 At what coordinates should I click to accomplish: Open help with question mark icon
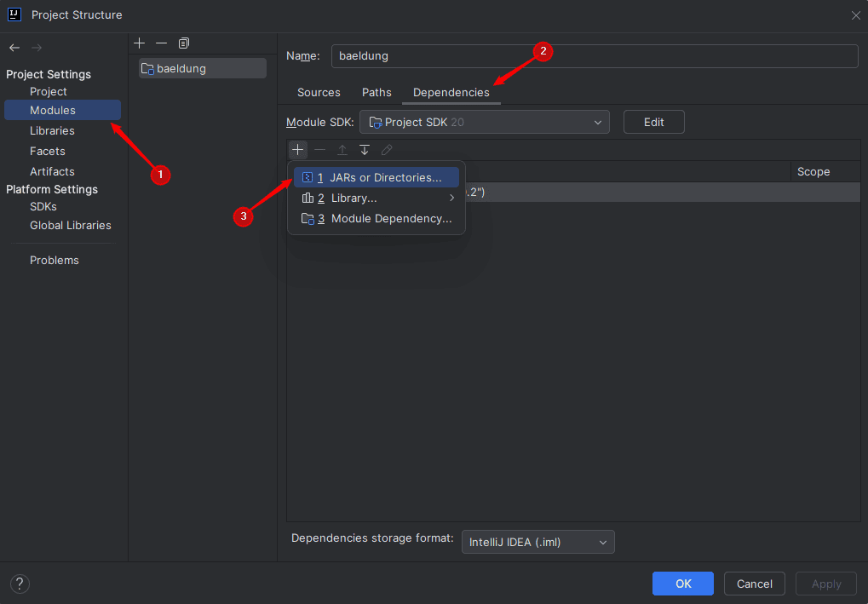[20, 584]
